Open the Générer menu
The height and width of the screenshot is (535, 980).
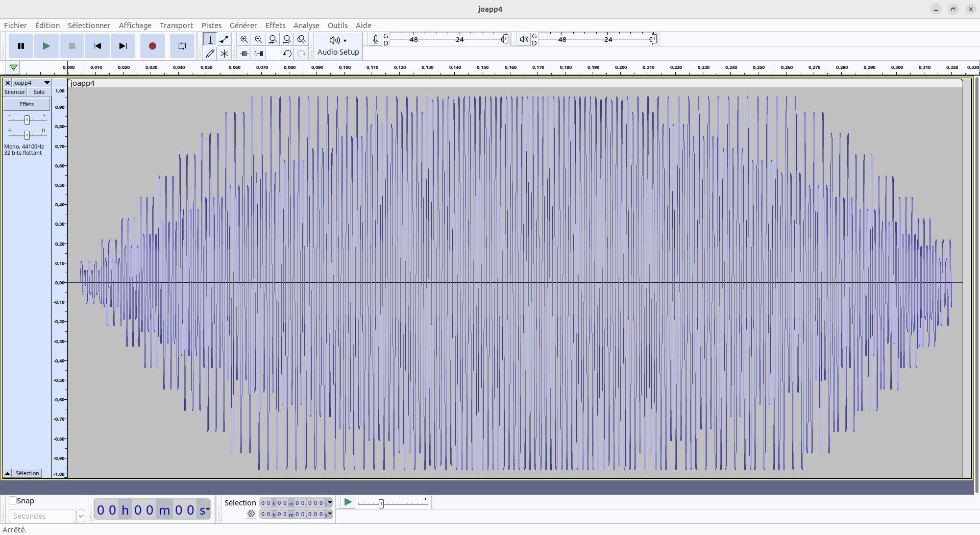pos(243,26)
